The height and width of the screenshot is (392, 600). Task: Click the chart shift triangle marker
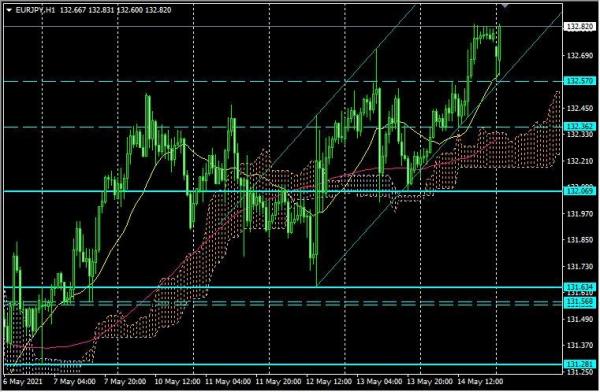tap(505, 5)
